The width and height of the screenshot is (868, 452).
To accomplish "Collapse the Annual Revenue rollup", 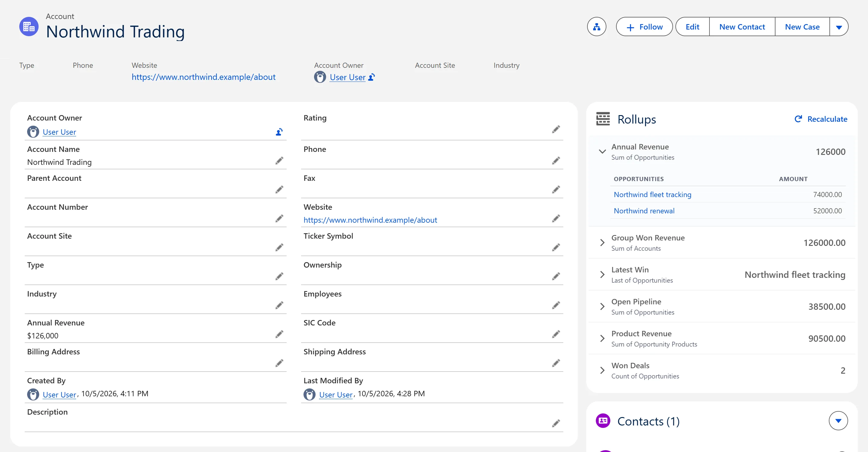I will tap(602, 152).
